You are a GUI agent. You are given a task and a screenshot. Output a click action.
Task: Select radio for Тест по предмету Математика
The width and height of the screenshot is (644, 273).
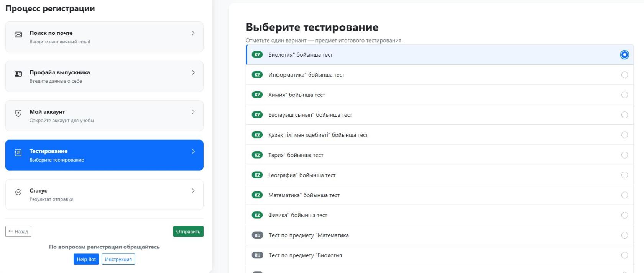[x=624, y=235]
